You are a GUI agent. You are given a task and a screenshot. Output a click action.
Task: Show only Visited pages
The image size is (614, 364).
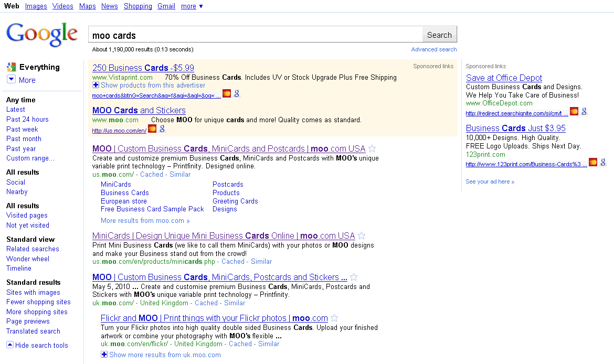pyautogui.click(x=27, y=215)
